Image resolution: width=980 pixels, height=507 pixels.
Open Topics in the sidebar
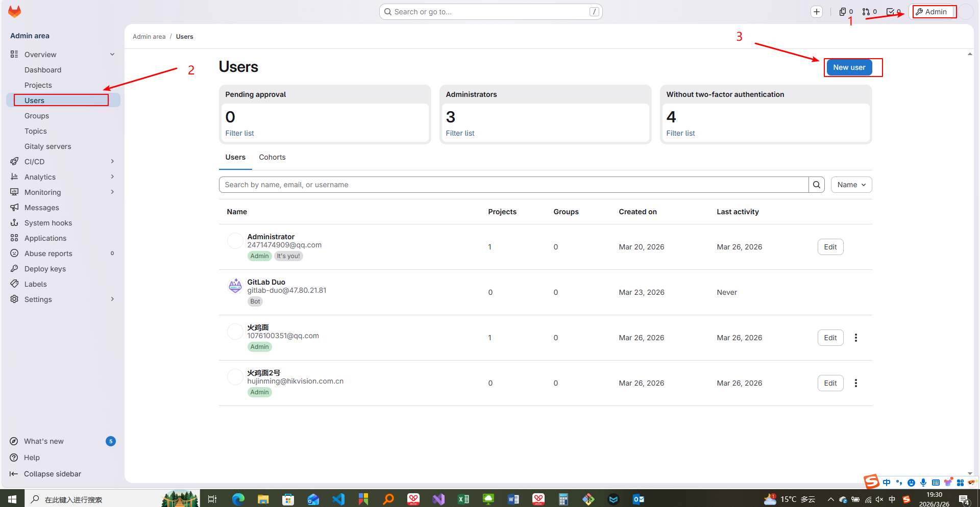point(63,131)
